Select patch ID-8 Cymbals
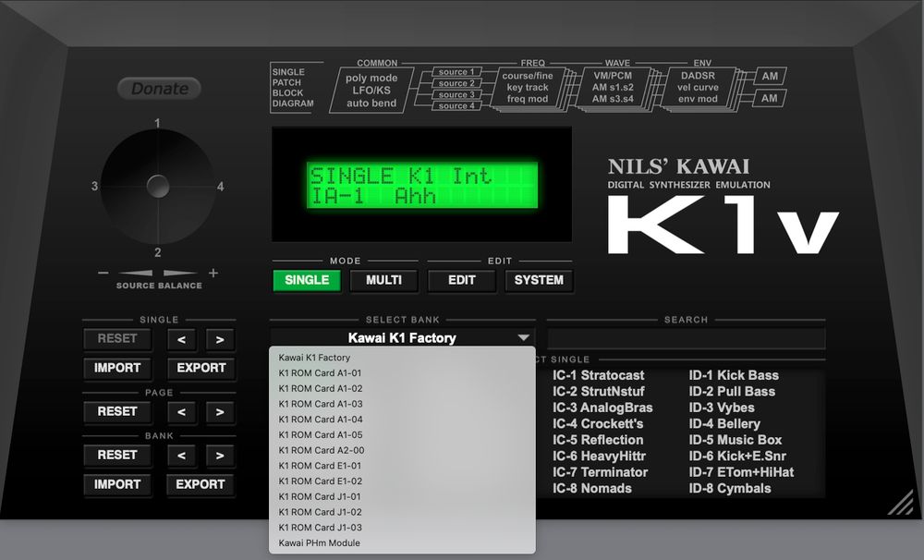The height and width of the screenshot is (560, 924). tap(730, 489)
